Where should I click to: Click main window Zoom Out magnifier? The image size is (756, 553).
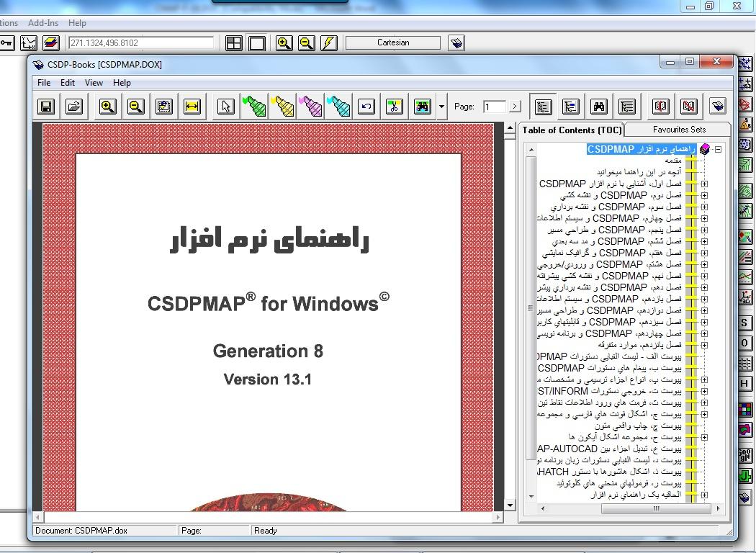(x=306, y=43)
